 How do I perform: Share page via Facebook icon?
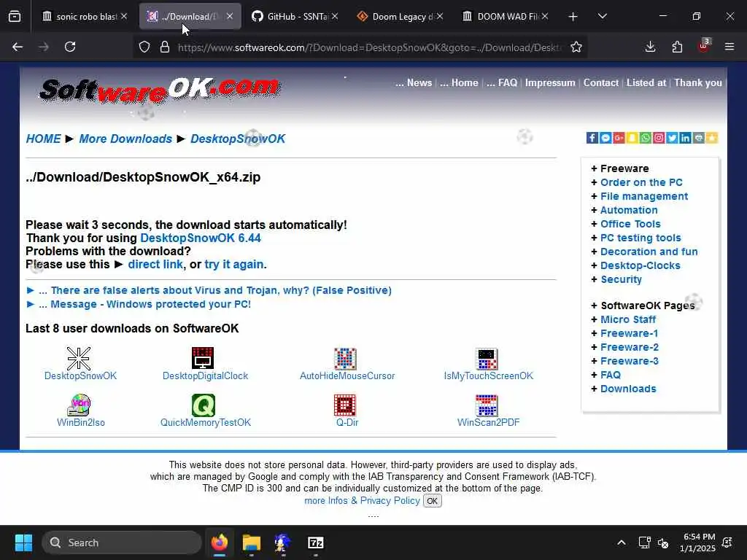592,138
